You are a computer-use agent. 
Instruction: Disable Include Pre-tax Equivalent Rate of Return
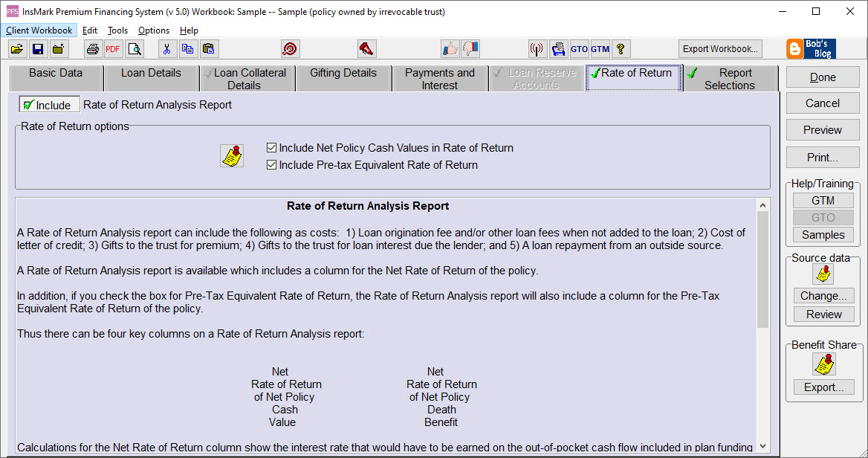272,164
